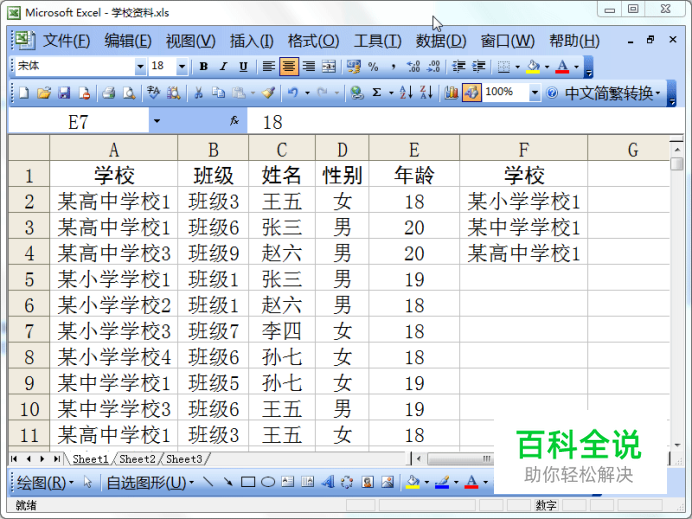Screen dimensions: 692x519
Task: Open the 格式(O) menu
Action: coord(313,41)
